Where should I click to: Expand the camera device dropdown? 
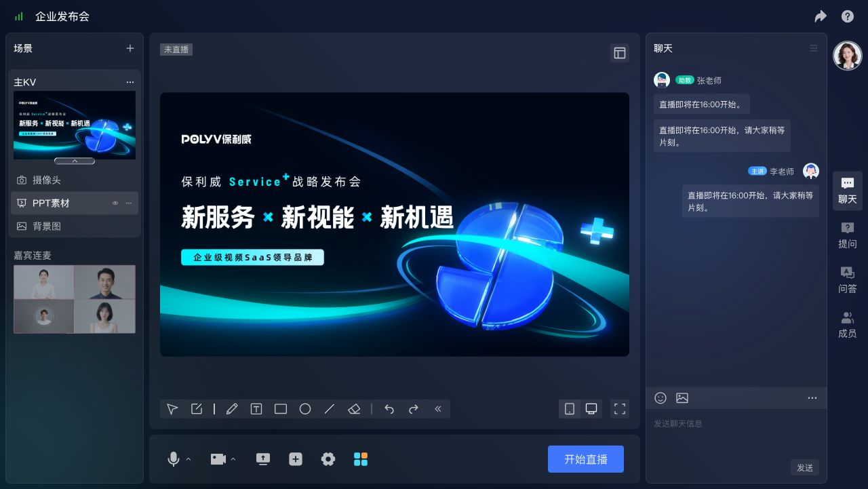(233, 459)
